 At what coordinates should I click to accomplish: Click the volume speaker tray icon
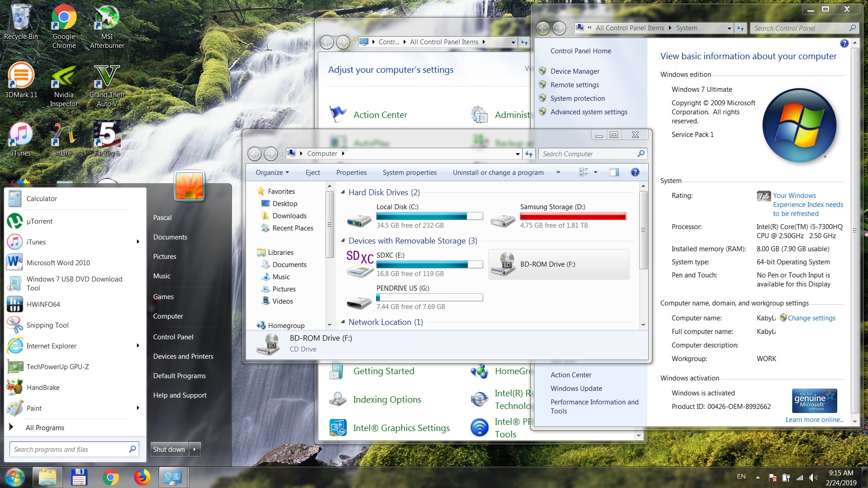click(813, 478)
